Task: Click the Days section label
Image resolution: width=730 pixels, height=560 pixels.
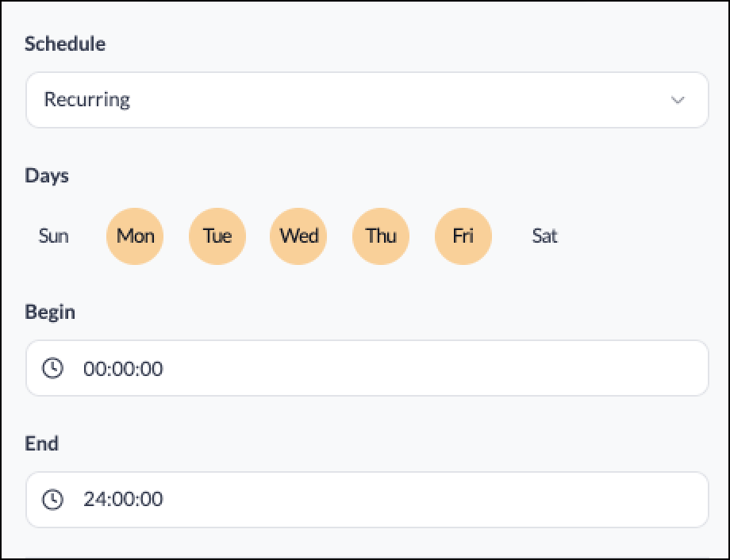Action: point(47,176)
